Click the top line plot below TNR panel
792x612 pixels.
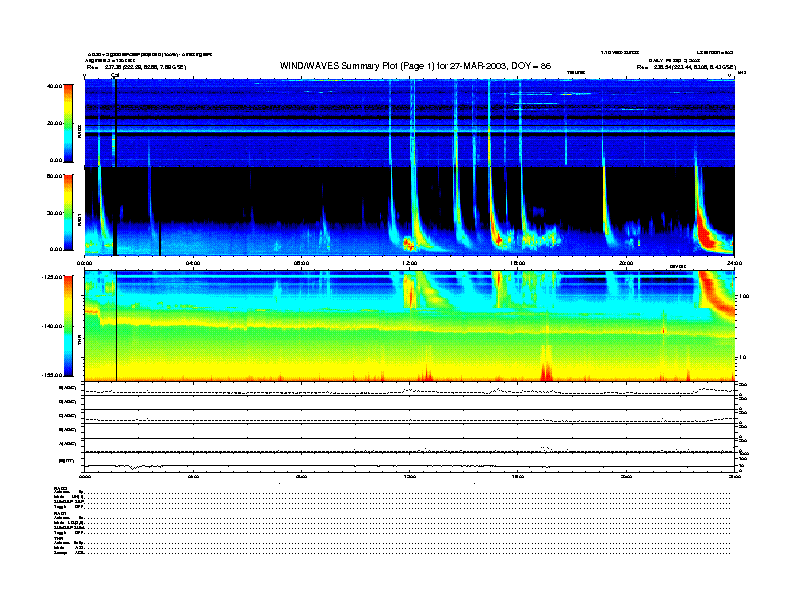(410, 390)
